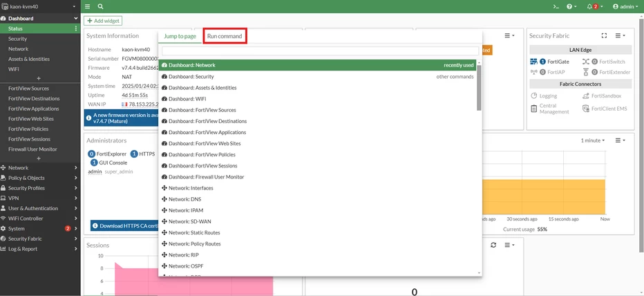Collapse the Dashboard sidebar section
Viewport: 644px width, 296px height.
(x=75, y=19)
